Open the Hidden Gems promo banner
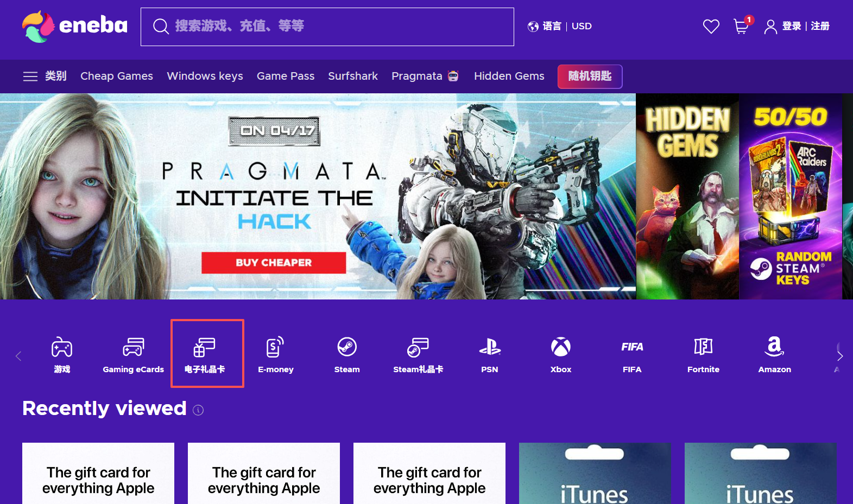853x504 pixels. point(687,196)
